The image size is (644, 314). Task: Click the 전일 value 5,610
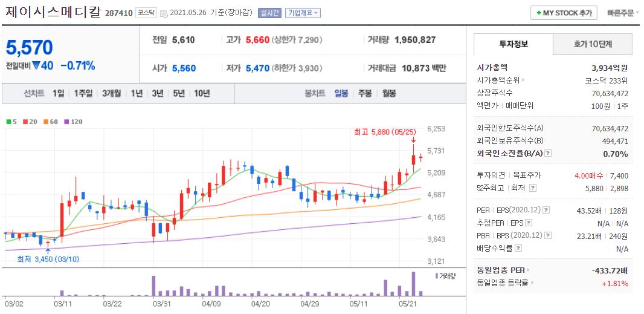click(x=183, y=40)
